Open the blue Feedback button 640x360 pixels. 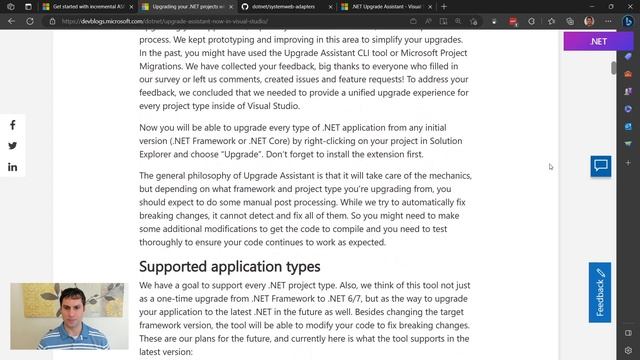click(600, 292)
